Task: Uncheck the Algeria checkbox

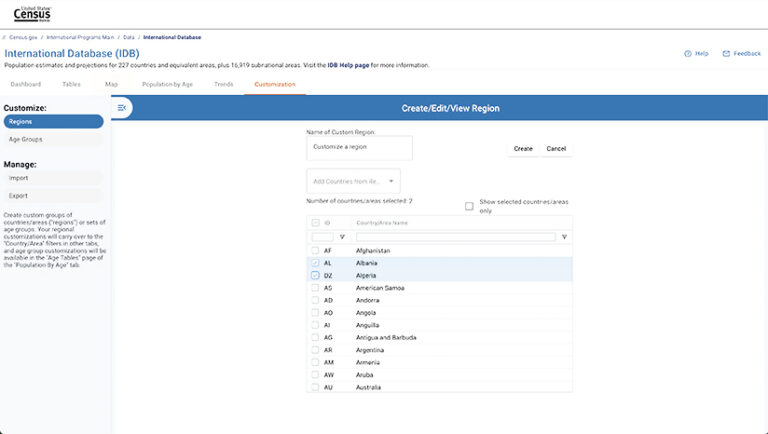Action: 315,275
